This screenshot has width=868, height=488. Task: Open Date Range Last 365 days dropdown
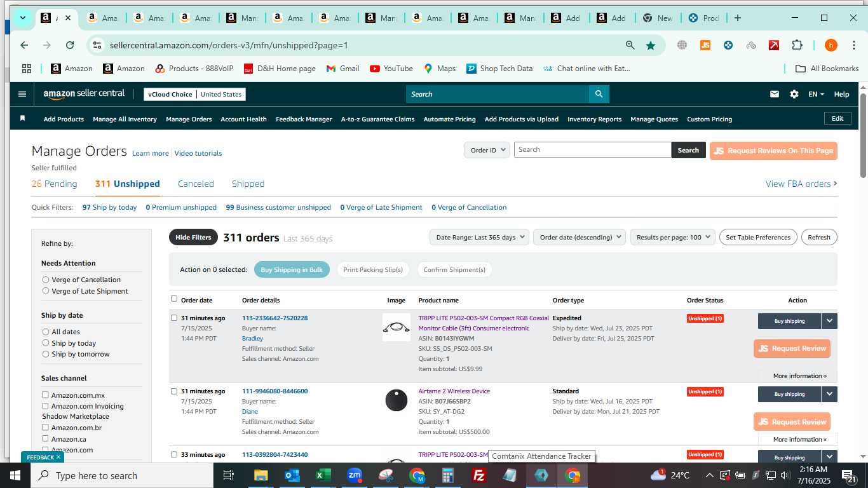point(480,237)
